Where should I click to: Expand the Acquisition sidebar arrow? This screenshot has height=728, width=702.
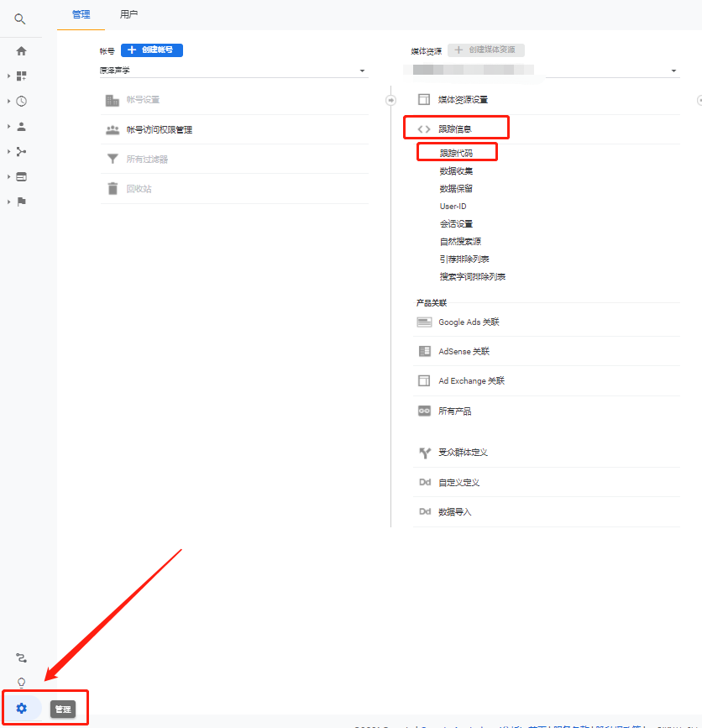9,151
